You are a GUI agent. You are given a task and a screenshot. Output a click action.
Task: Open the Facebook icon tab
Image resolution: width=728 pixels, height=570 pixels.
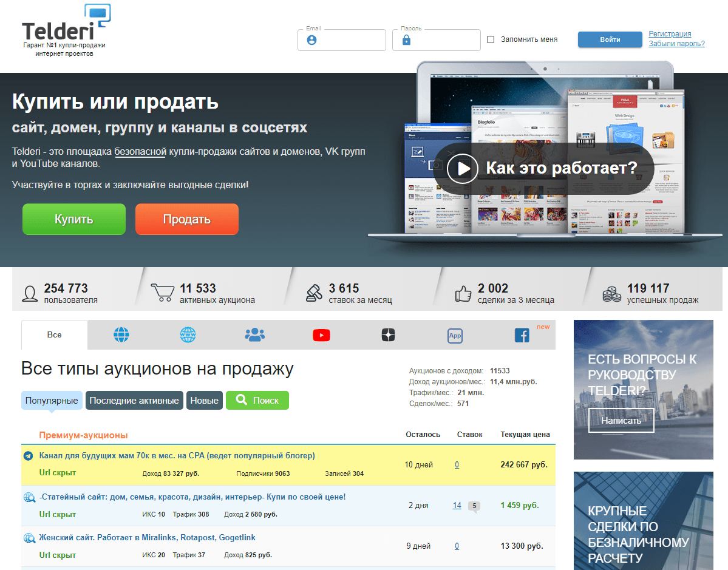(522, 335)
